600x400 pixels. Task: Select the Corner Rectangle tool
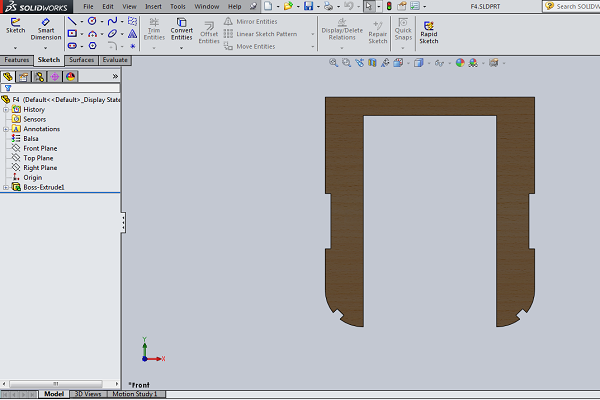click(x=72, y=34)
